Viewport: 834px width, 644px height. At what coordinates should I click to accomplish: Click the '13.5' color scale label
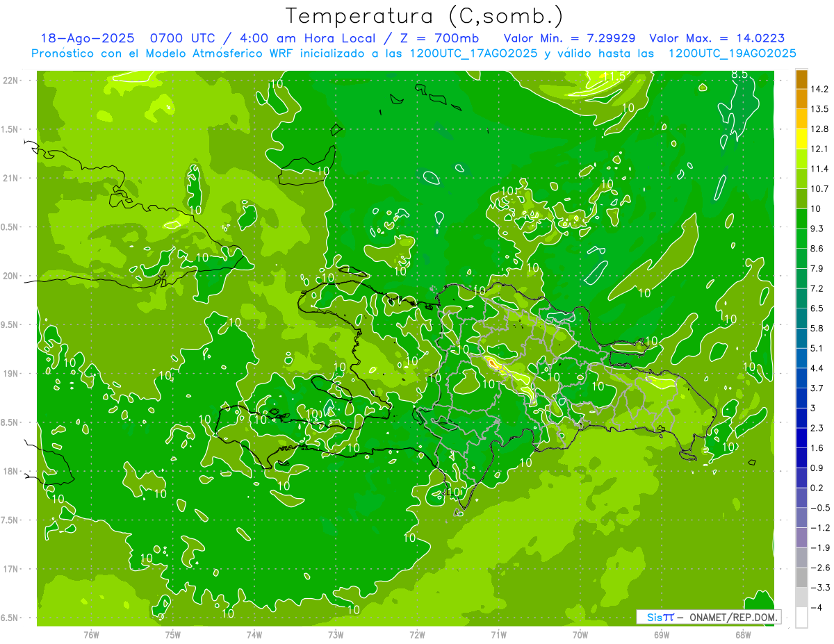click(x=819, y=109)
